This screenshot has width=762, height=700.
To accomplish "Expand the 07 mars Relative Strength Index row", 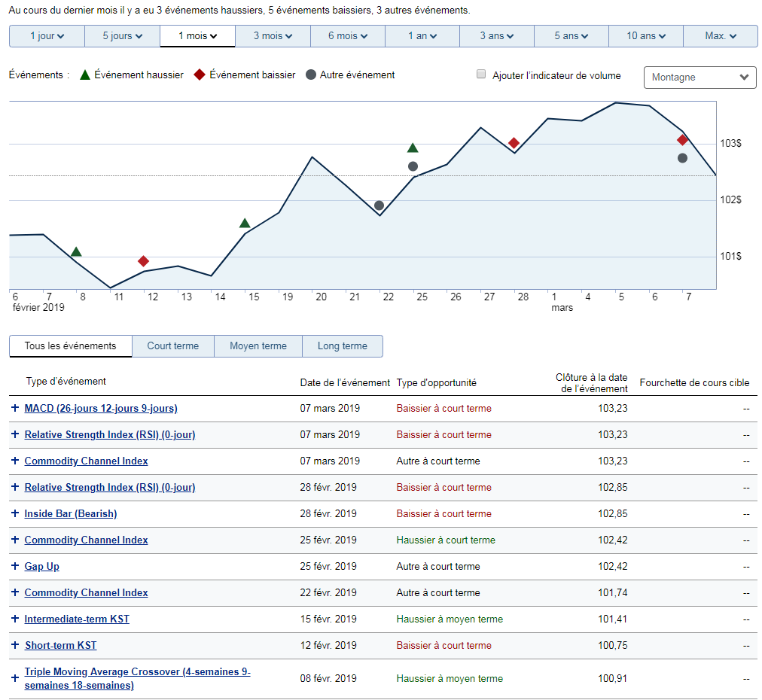I will (x=15, y=434).
